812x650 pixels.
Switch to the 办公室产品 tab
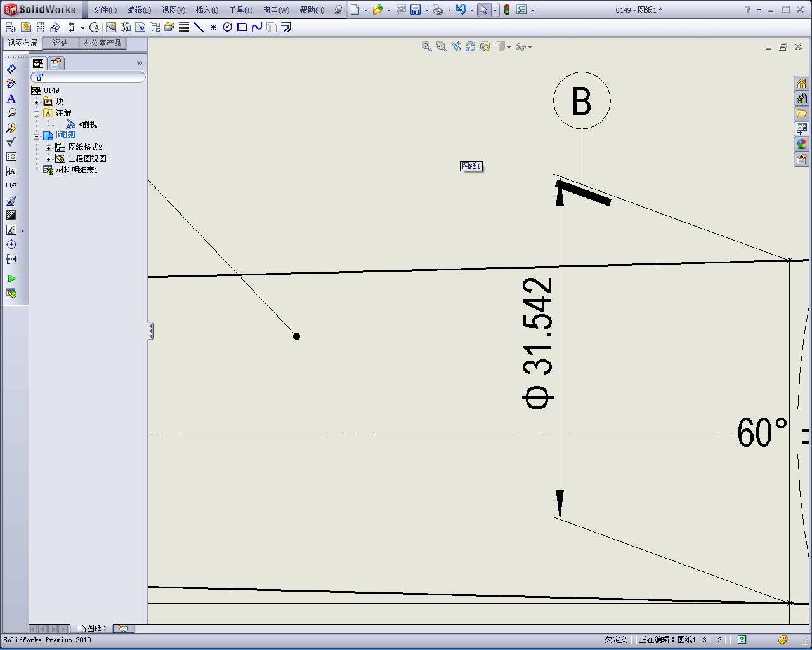pos(102,43)
